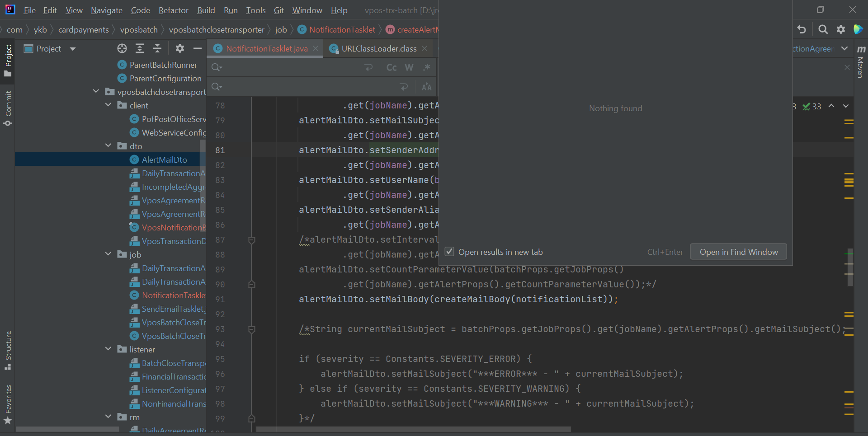Click Open in Find Window button
This screenshot has width=868, height=436.
[x=738, y=252]
